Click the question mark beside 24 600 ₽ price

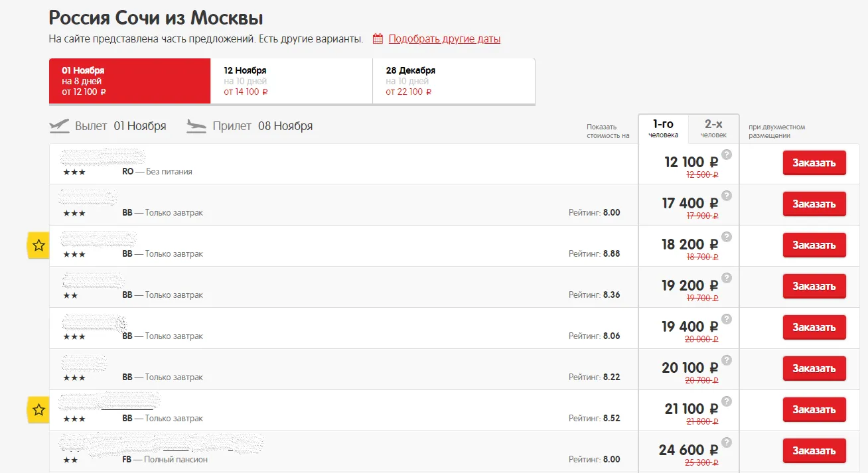pos(727,442)
